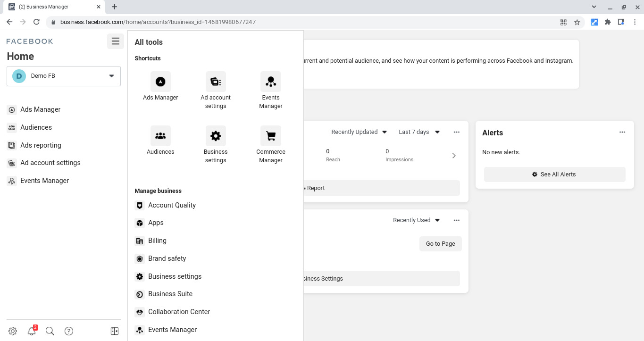
Task: Go back to previous page
Action: (9, 22)
